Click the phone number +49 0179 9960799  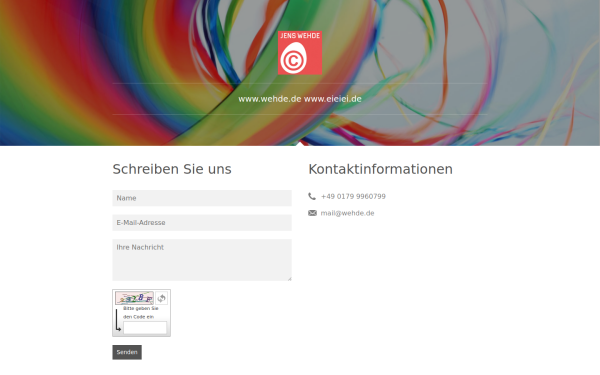(353, 196)
